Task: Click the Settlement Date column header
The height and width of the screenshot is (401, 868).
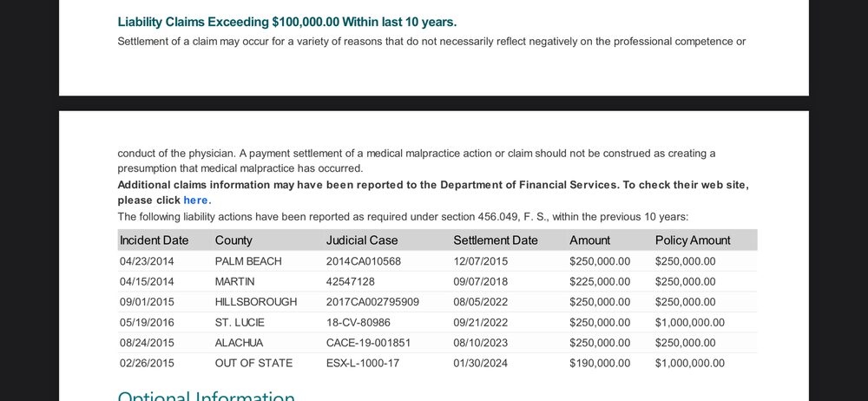Action: pos(495,240)
